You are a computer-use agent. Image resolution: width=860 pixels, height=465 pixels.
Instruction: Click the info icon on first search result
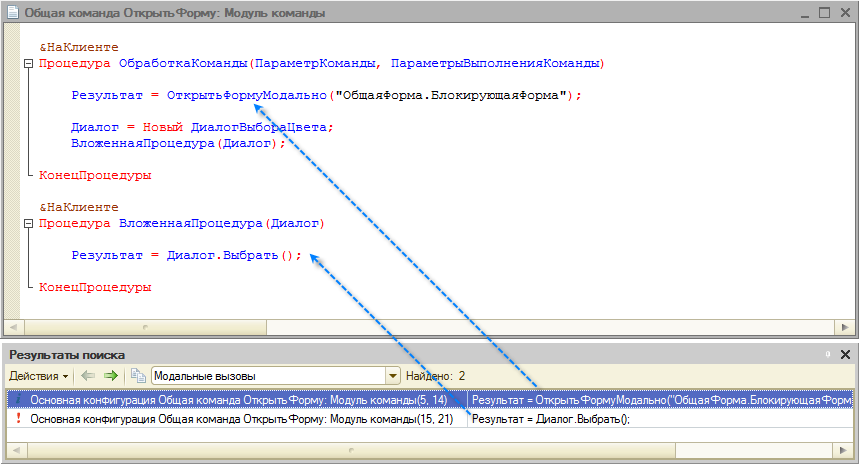[17, 400]
